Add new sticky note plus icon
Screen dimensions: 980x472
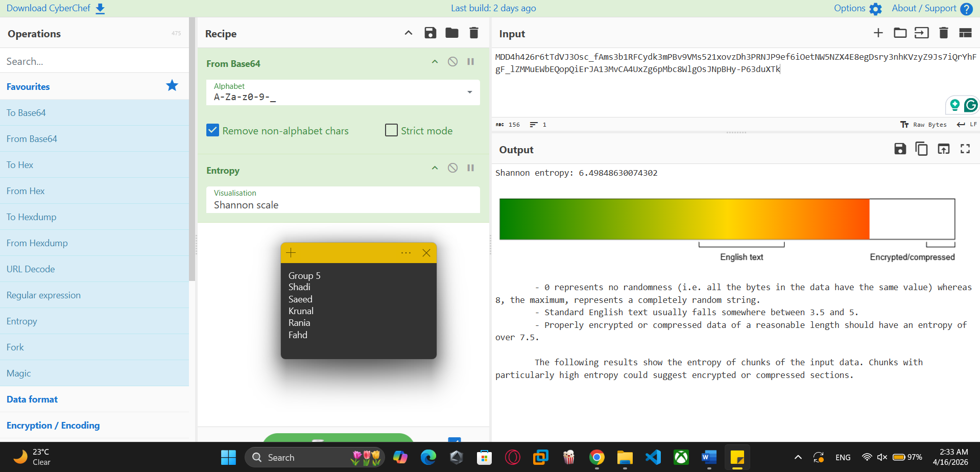[291, 253]
